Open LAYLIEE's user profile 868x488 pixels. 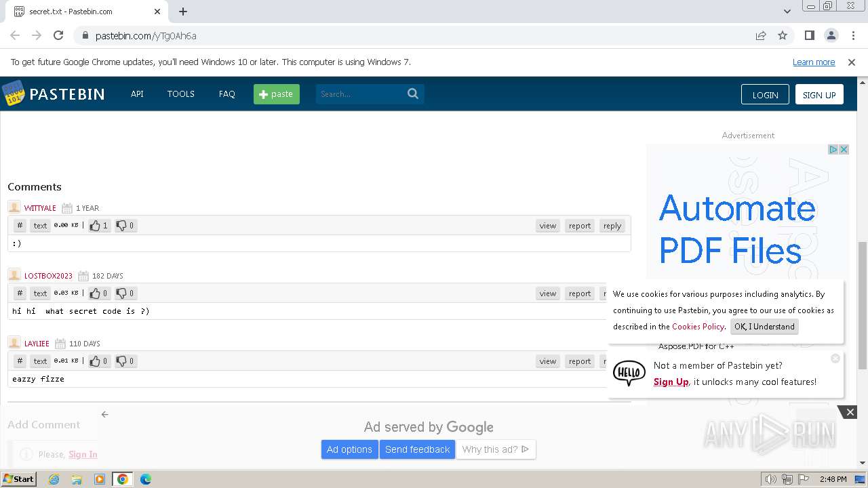click(37, 344)
